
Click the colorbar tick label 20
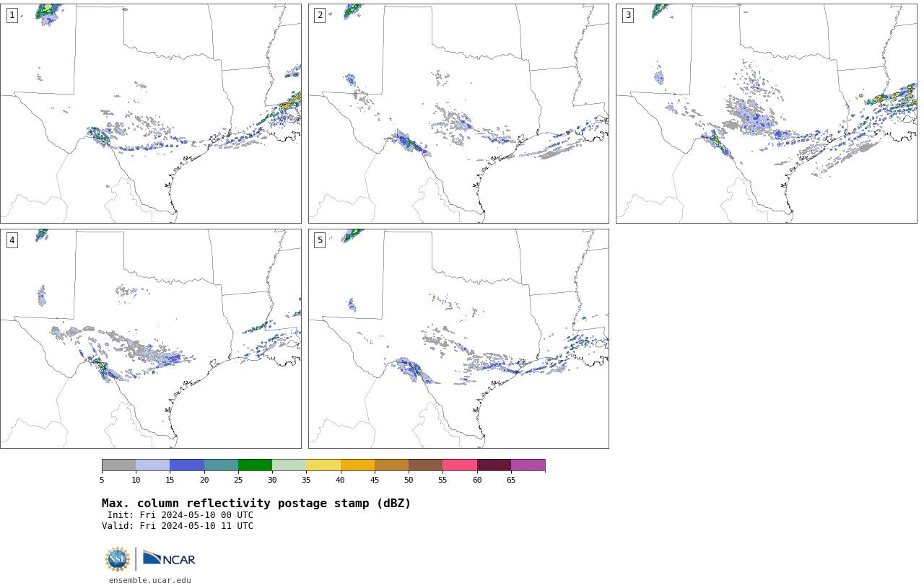click(x=204, y=480)
